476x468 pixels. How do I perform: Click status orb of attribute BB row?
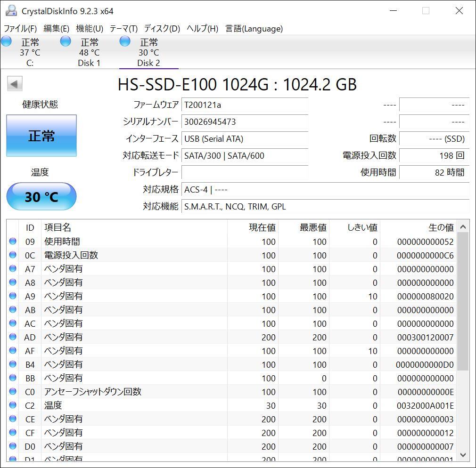tap(13, 378)
